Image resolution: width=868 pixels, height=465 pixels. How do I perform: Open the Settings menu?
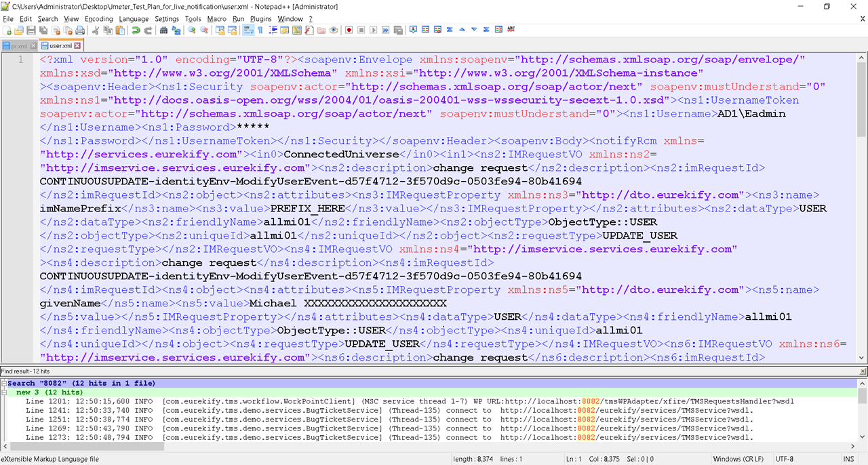[167, 19]
